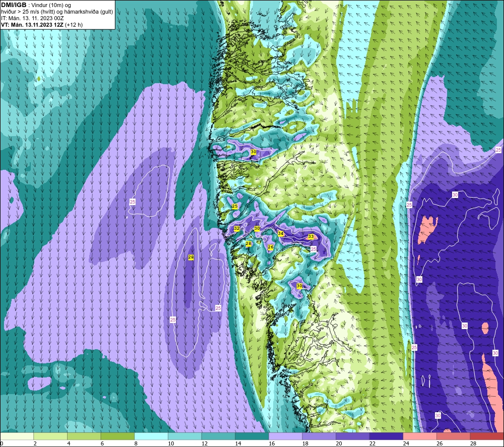Click the scale tick label 26
Image resolution: width=504 pixels, height=447 pixels.
[439, 443]
